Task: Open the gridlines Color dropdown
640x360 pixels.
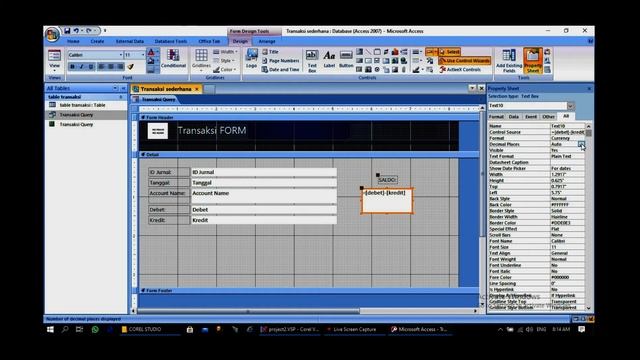Action: tap(224, 69)
